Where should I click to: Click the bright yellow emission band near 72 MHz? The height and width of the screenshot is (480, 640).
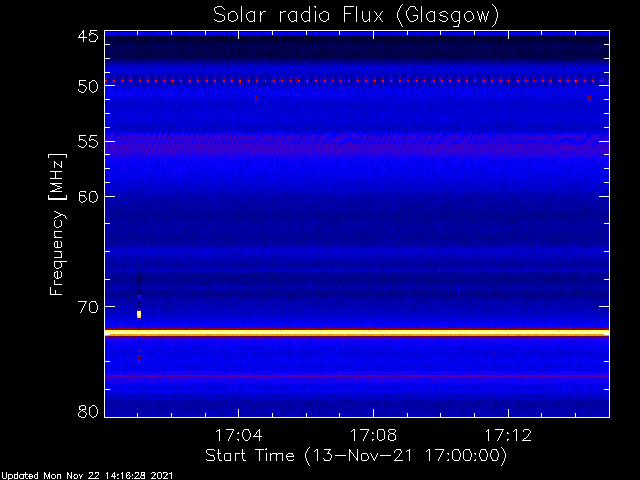pos(357,333)
